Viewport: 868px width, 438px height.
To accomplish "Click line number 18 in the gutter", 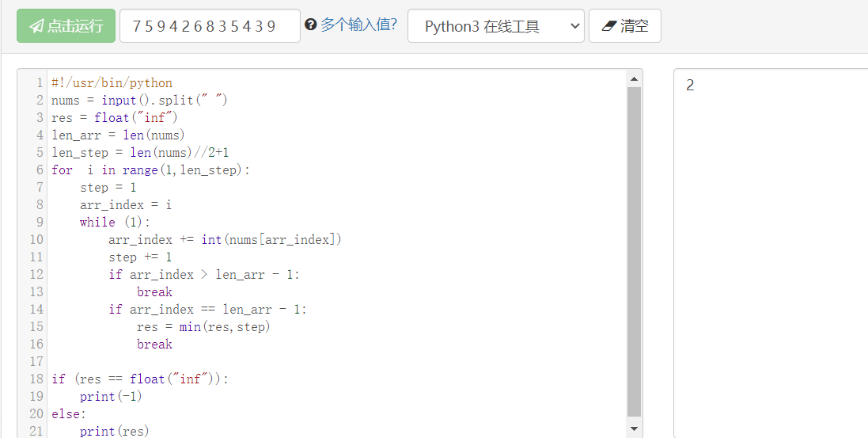I will (x=36, y=379).
